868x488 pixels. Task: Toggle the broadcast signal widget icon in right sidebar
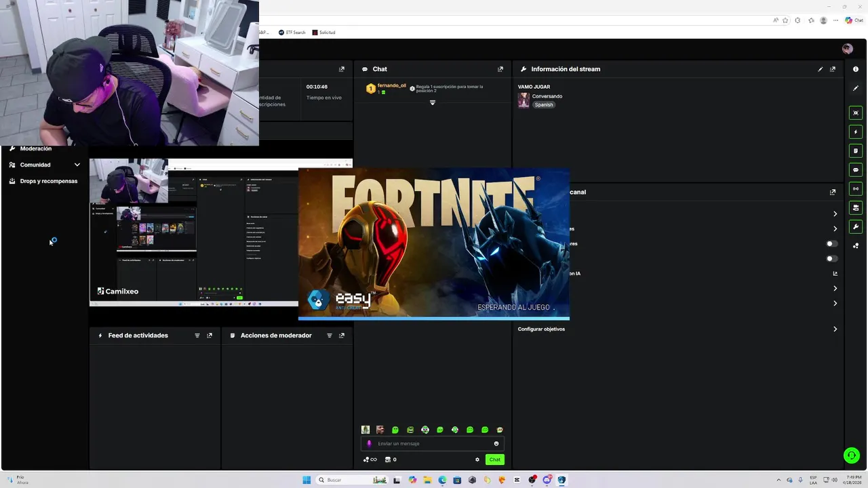[856, 189]
